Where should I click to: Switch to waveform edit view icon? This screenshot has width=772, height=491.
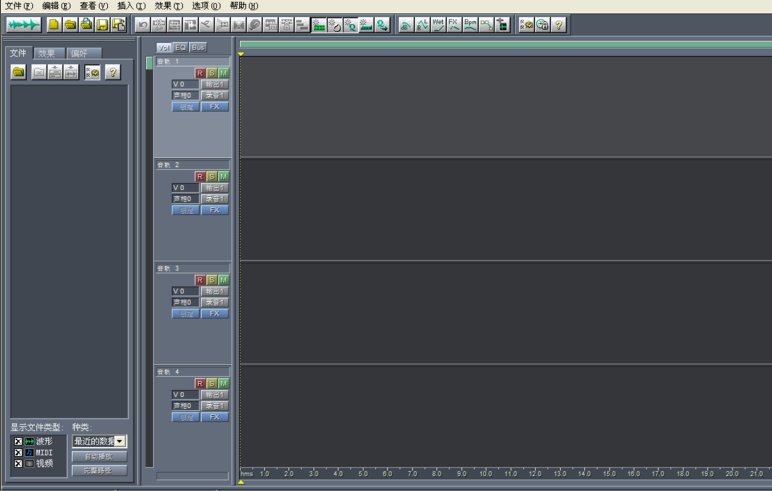(23, 24)
